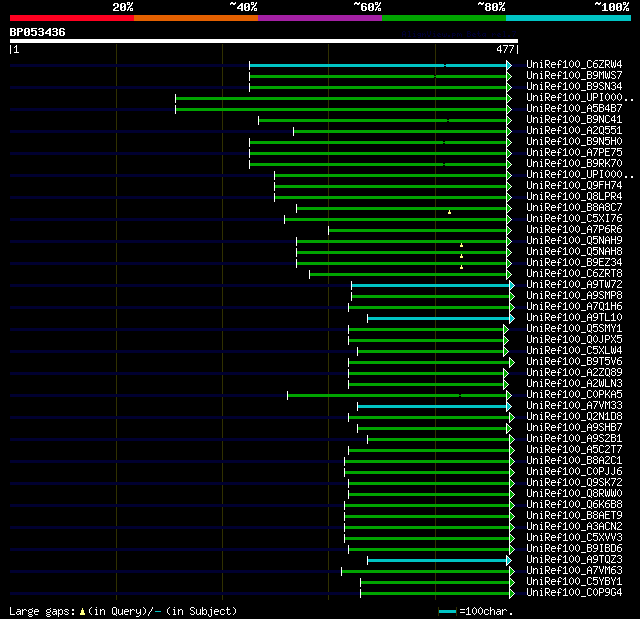Viewport: 640px width, 619px height.
Task: Click the UniRef100_C0PKA5 label
Action: pyautogui.click(x=574, y=395)
